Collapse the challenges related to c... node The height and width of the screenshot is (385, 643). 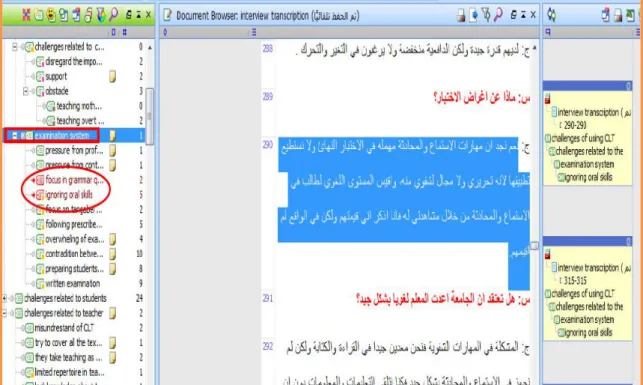point(15,47)
